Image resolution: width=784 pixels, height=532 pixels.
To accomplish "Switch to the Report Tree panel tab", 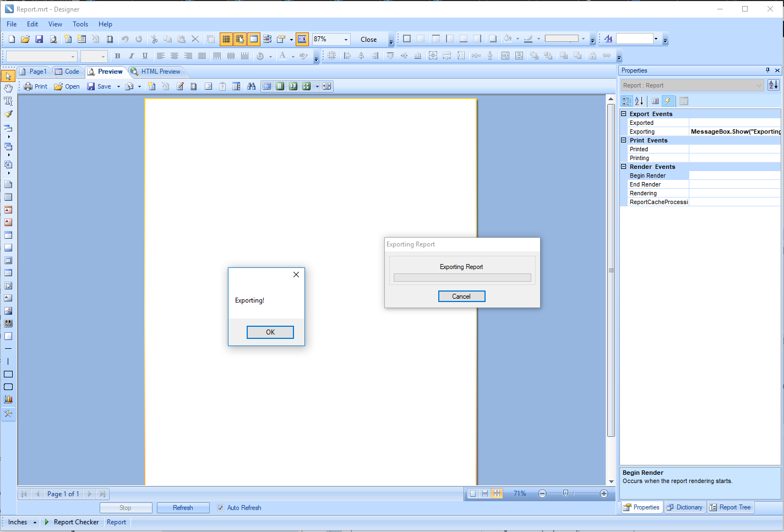I will pyautogui.click(x=730, y=507).
